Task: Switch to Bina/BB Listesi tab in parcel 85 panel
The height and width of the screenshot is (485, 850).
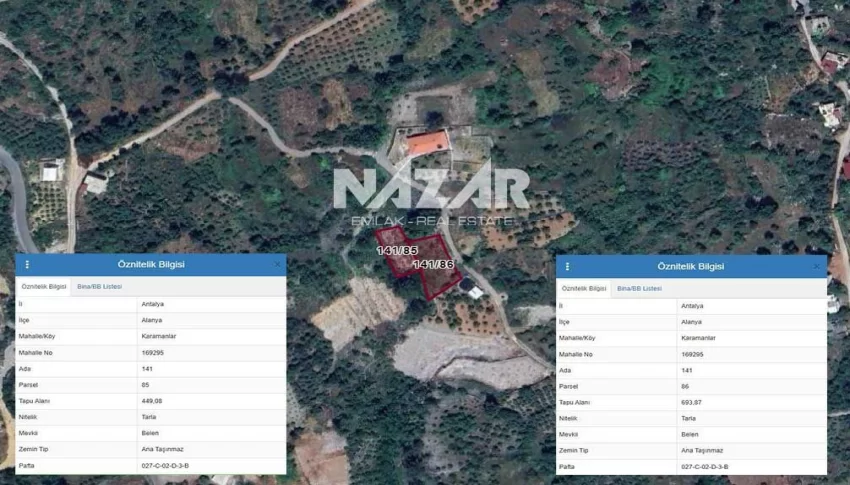Action: pos(99,287)
